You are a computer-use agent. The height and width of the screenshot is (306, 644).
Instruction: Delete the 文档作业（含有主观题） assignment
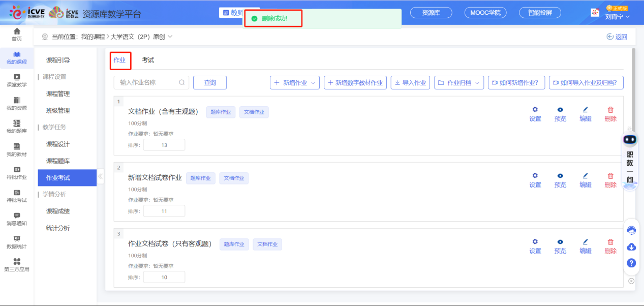pos(610,113)
